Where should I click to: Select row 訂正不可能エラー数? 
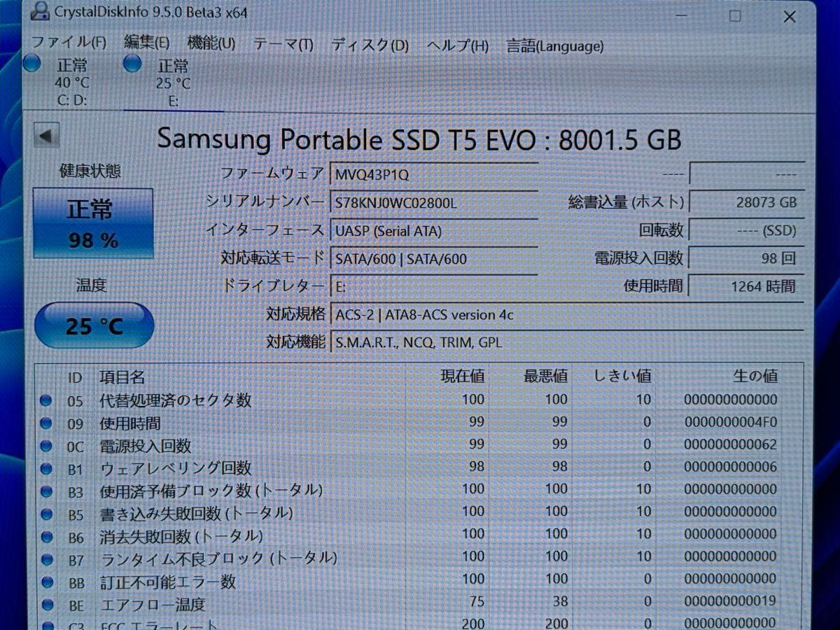pyautogui.click(x=419, y=580)
